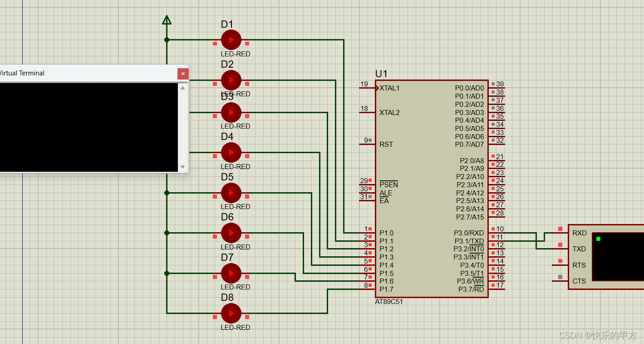Click the terminal component RTS pin label

tap(579, 265)
